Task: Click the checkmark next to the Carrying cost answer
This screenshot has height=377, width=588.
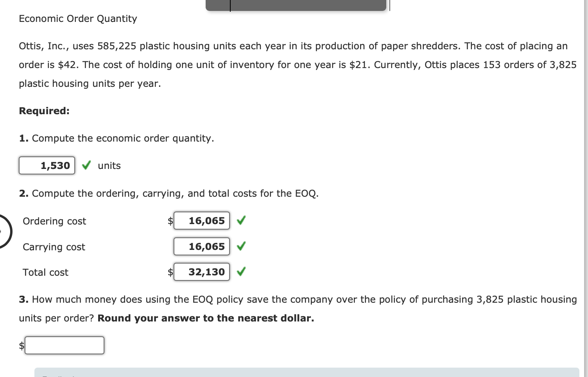Action: tap(242, 246)
